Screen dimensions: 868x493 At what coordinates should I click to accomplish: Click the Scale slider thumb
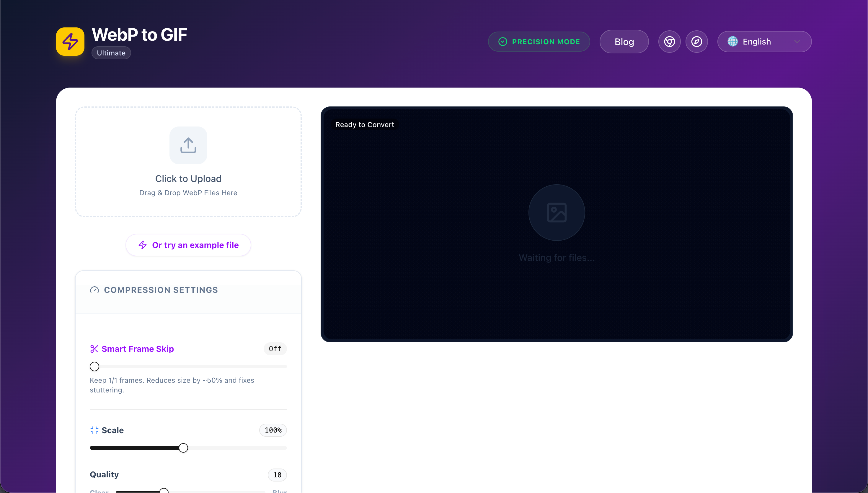coord(183,448)
